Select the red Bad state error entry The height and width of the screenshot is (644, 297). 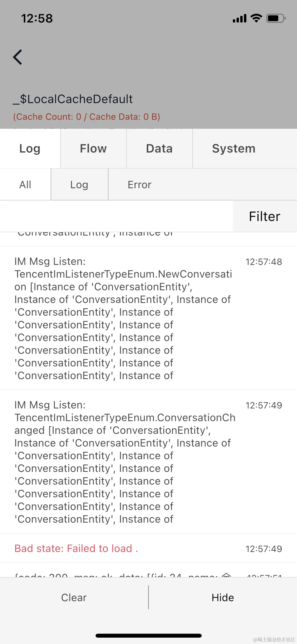click(x=148, y=548)
